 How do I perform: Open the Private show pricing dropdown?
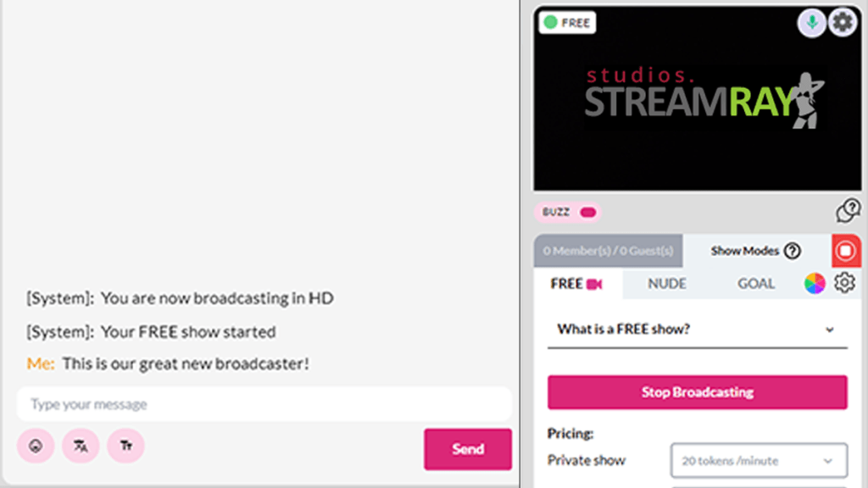759,460
